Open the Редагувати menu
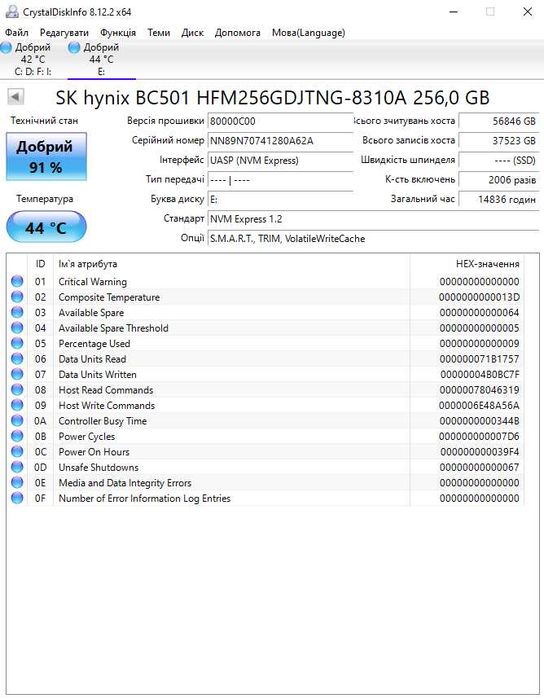The height and width of the screenshot is (699, 544). point(64,33)
